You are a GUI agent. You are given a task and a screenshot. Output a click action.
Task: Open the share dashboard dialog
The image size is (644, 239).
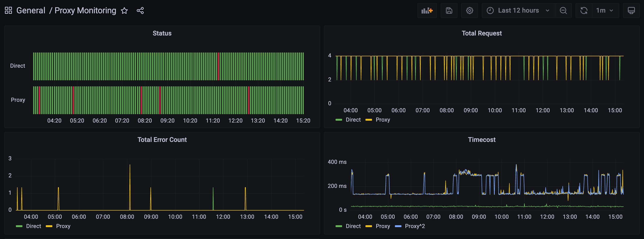point(140,11)
